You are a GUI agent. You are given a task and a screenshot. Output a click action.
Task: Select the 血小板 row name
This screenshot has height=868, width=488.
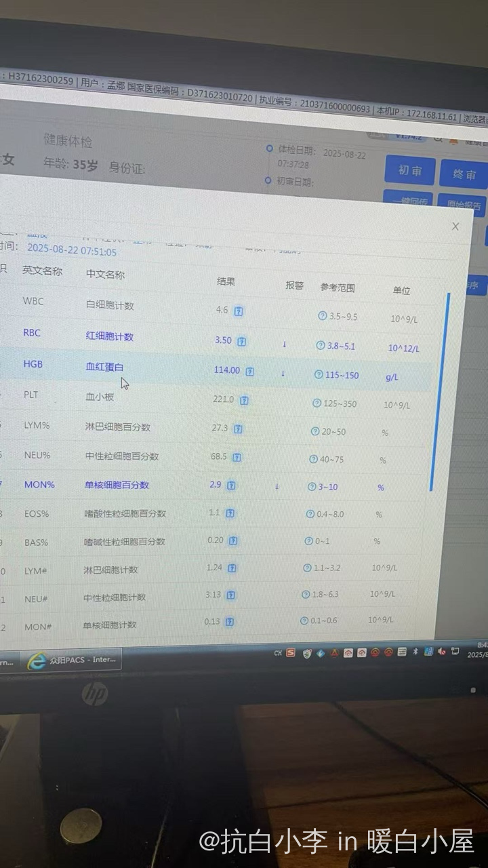point(100,398)
